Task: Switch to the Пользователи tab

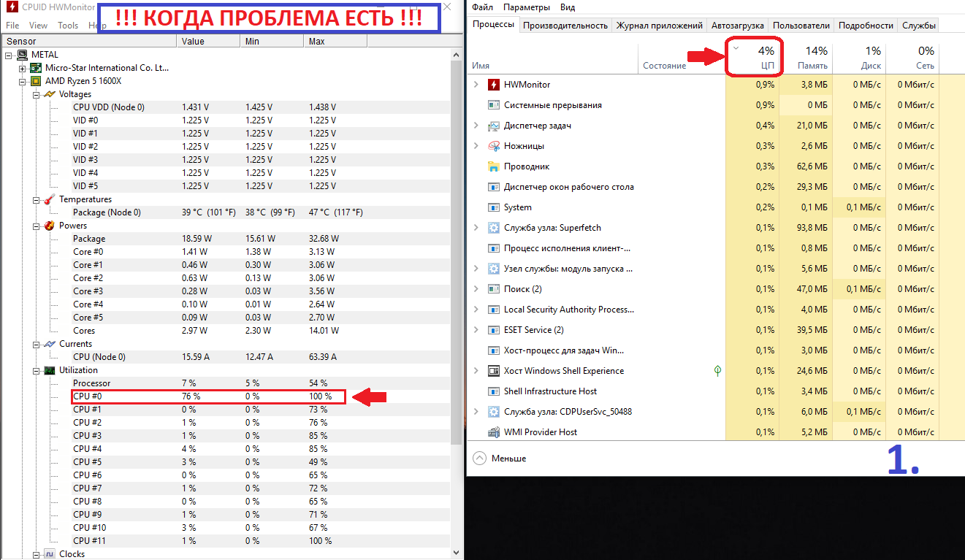Action: 801,25
